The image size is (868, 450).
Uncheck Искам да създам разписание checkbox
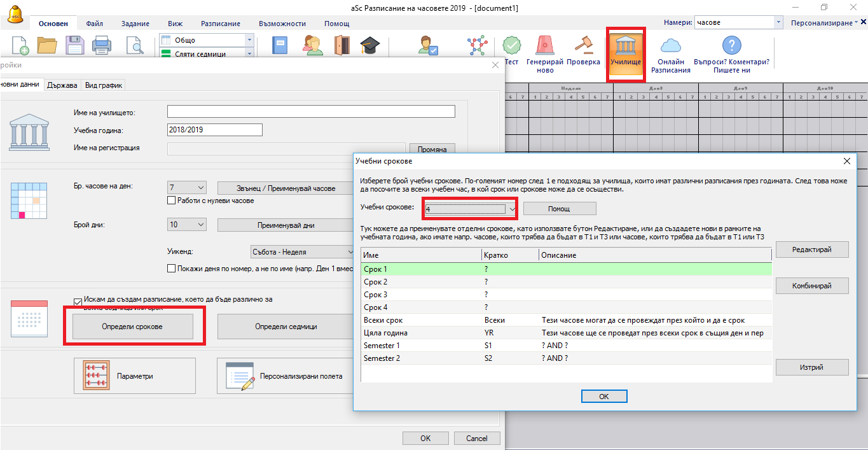click(78, 301)
